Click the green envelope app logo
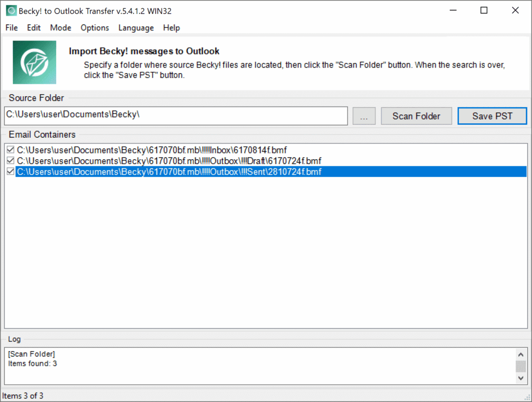The height and width of the screenshot is (402, 532). 35,62
